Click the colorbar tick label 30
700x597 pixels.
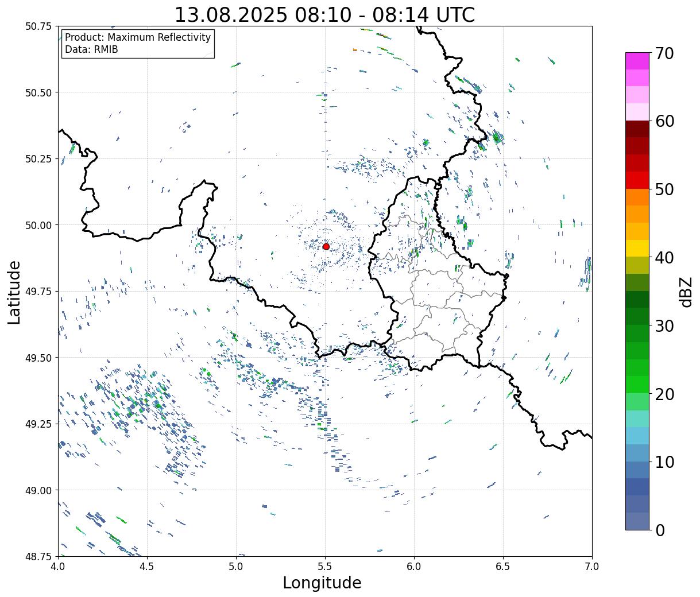[664, 325]
